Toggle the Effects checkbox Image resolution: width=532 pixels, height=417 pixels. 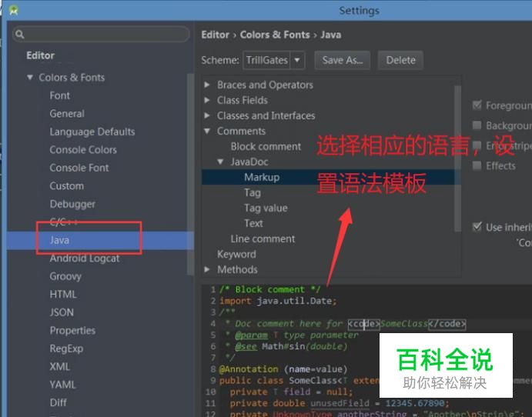tap(477, 165)
